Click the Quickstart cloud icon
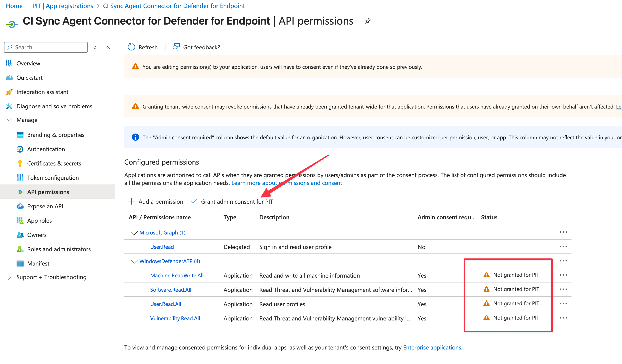 [9, 78]
